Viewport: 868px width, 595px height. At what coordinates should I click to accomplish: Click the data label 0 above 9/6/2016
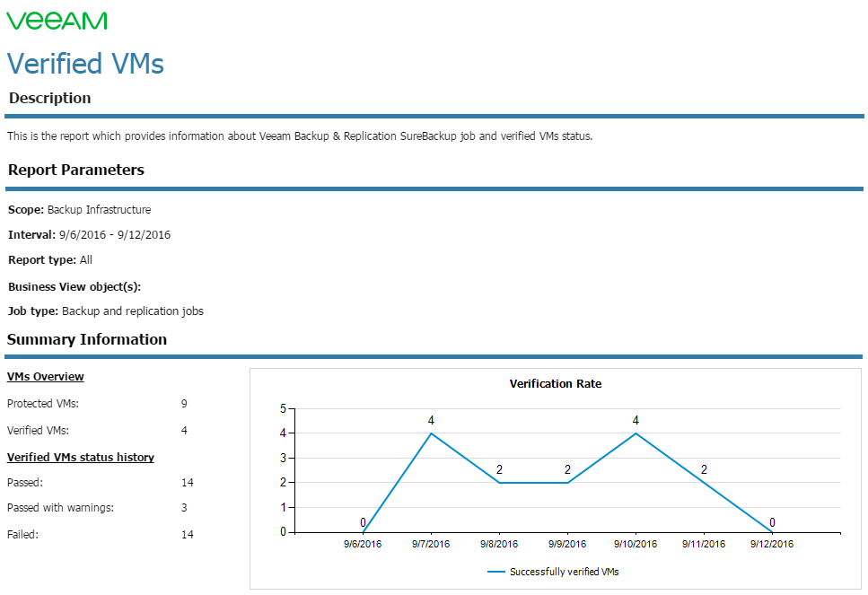pos(364,522)
